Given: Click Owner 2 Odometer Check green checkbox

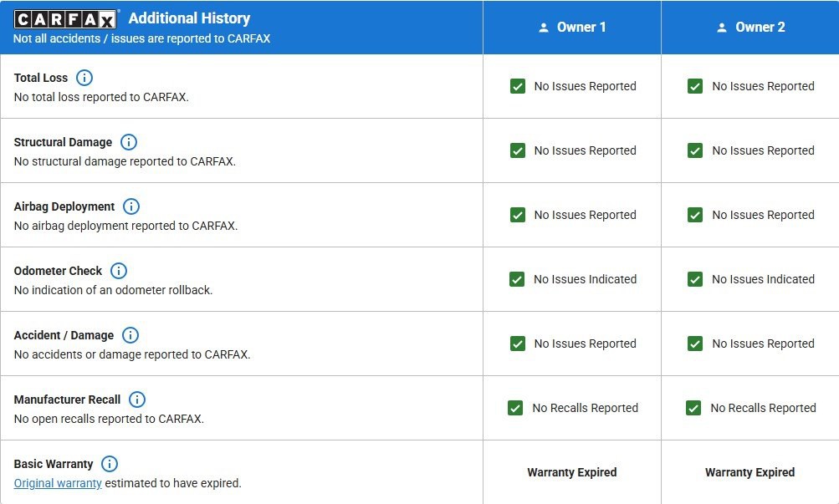Looking at the screenshot, I should [695, 279].
